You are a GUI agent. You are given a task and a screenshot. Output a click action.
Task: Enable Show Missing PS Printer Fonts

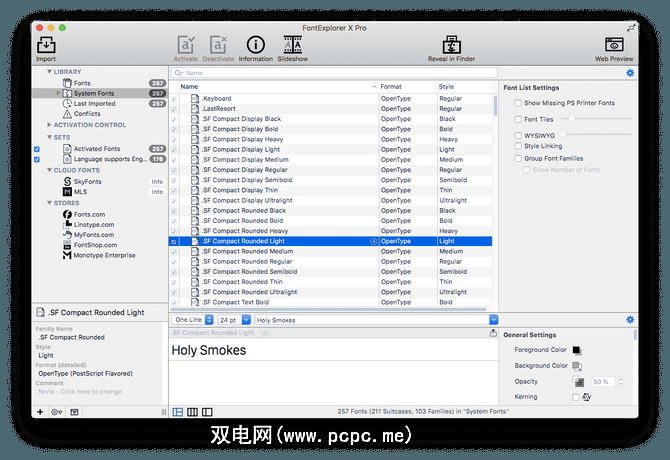518,103
